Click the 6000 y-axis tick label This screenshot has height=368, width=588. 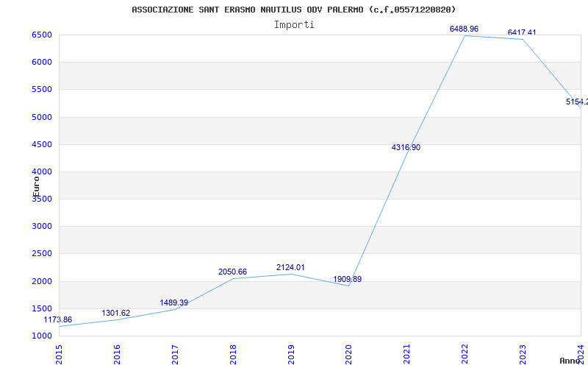[x=42, y=63]
